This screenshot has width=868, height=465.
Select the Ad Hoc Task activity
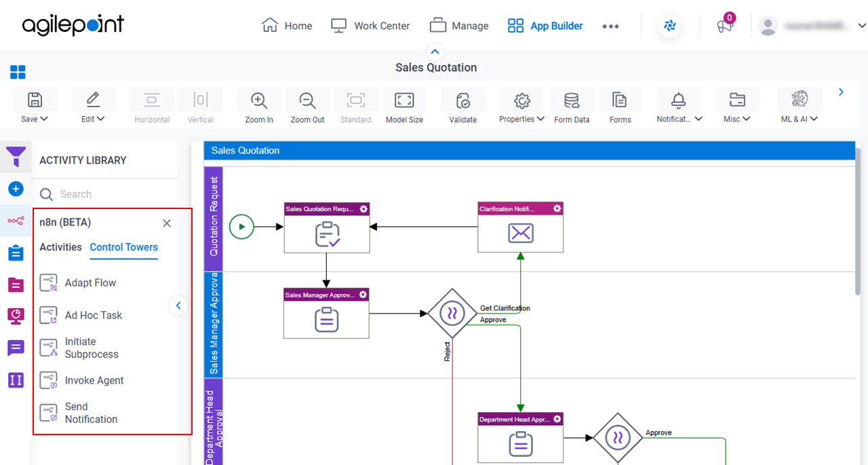point(81,315)
